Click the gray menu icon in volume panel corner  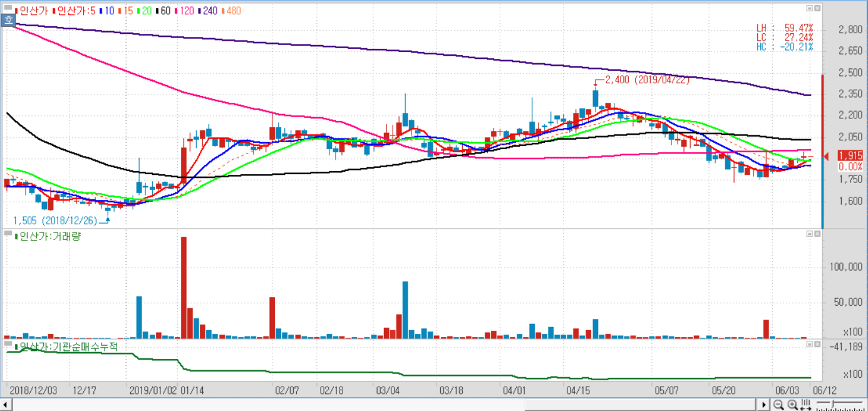(x=8, y=234)
